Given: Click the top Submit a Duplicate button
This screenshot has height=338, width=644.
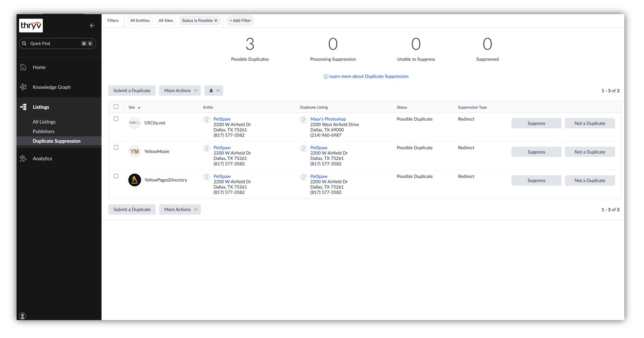Looking at the screenshot, I should coord(132,91).
